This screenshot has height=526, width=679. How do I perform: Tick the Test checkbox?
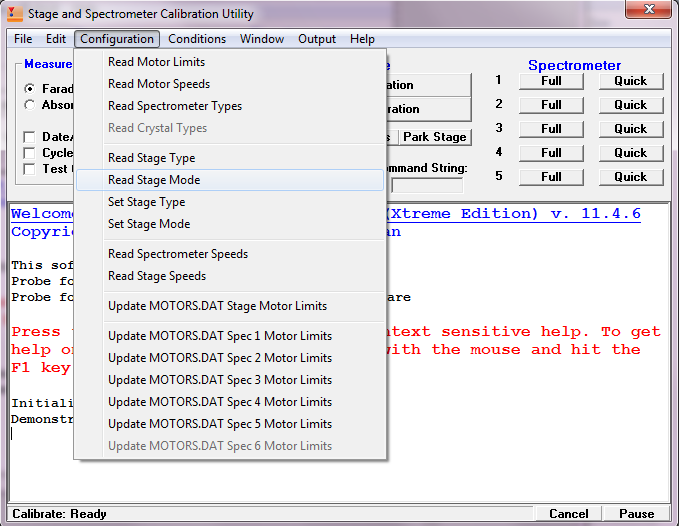coord(30,169)
